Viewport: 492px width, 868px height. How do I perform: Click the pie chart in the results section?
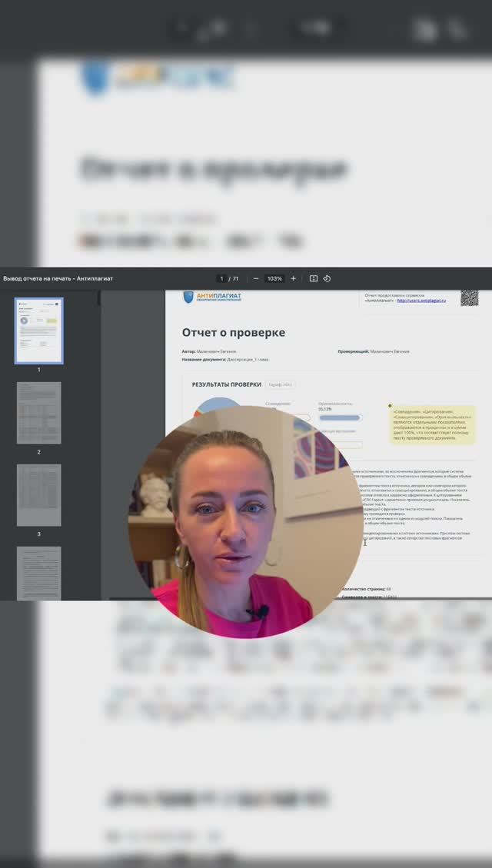click(x=218, y=407)
